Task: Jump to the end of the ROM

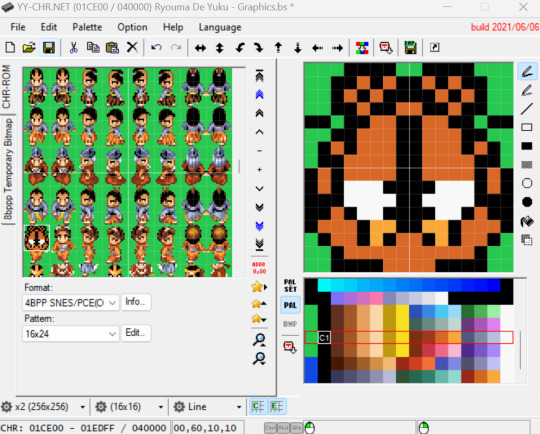Action: click(x=259, y=244)
